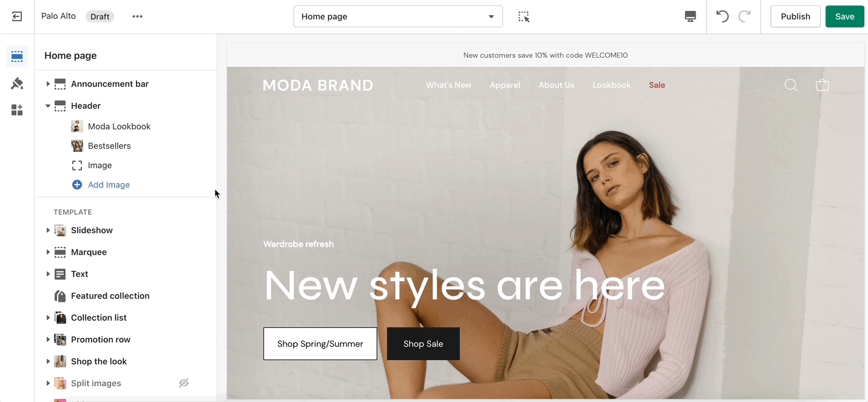Click the inspector selection tool icon
This screenshot has height=402, width=868.
coord(524,17)
